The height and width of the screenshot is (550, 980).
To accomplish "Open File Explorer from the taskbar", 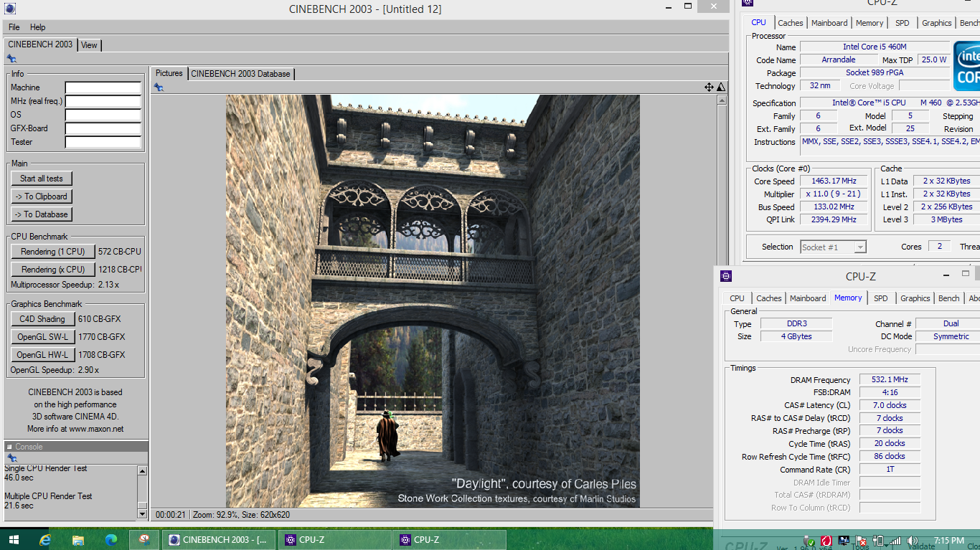I will click(x=78, y=540).
